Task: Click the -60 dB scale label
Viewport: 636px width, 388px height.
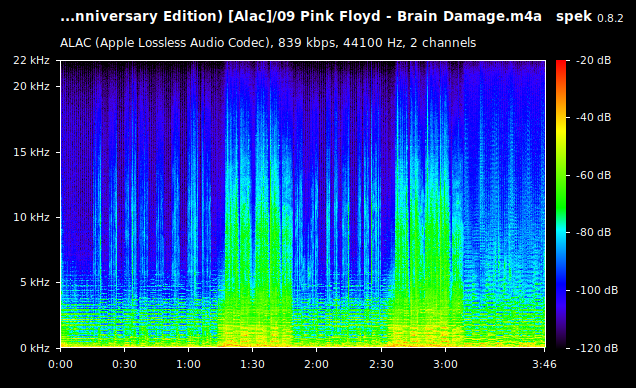Action: 593,176
